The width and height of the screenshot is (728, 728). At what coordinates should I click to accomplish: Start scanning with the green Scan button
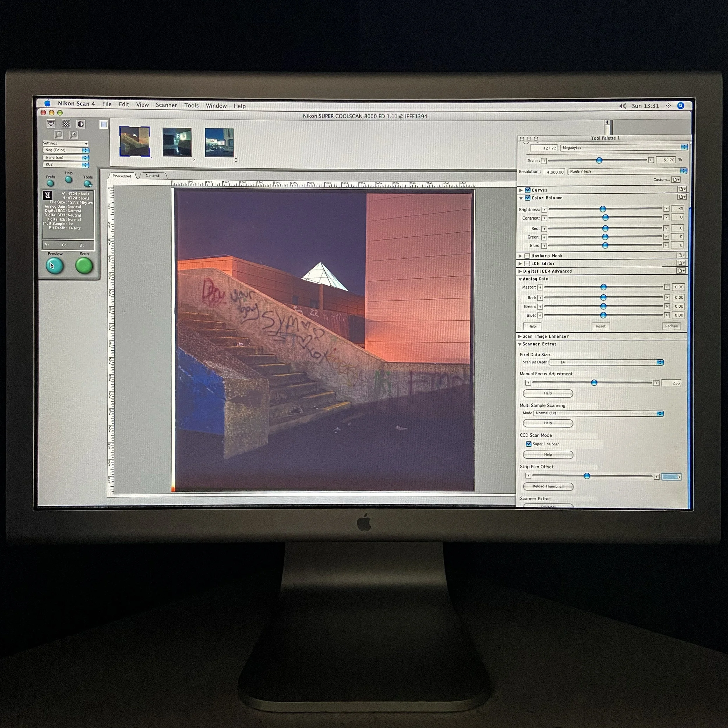[84, 266]
